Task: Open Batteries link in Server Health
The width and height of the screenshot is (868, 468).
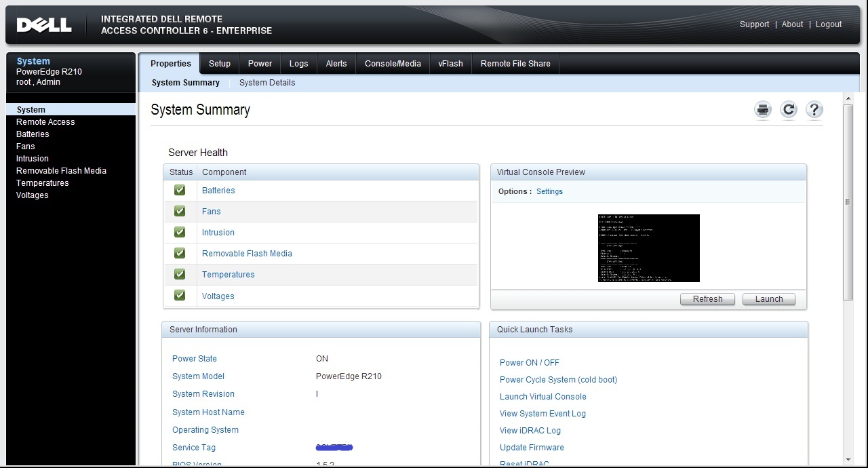Action: (218, 191)
